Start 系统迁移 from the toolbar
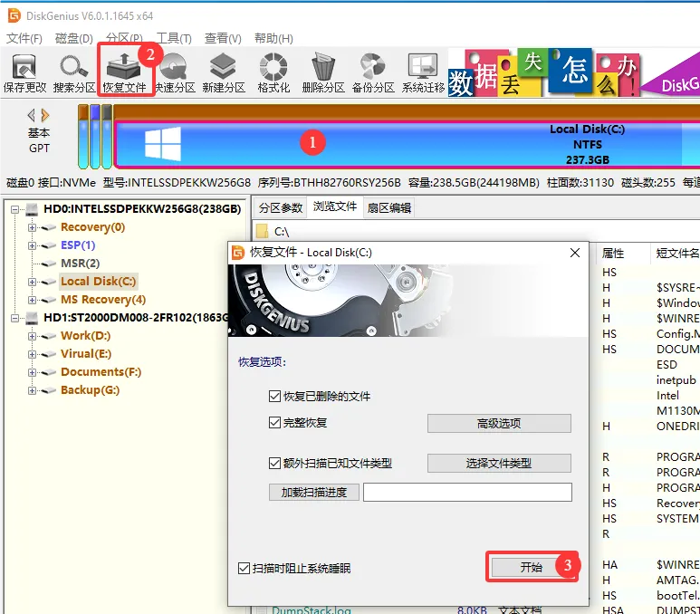Viewport: 700px width, 614px height. click(423, 73)
